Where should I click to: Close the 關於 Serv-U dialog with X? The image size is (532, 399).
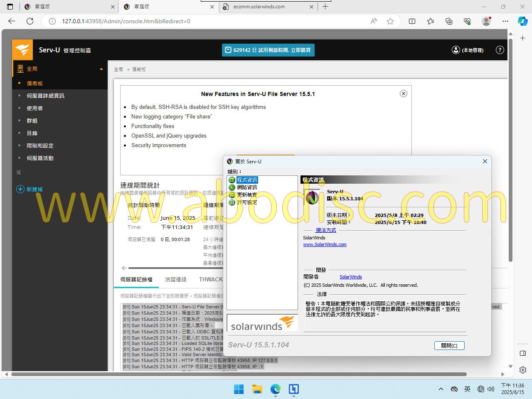coord(485,161)
